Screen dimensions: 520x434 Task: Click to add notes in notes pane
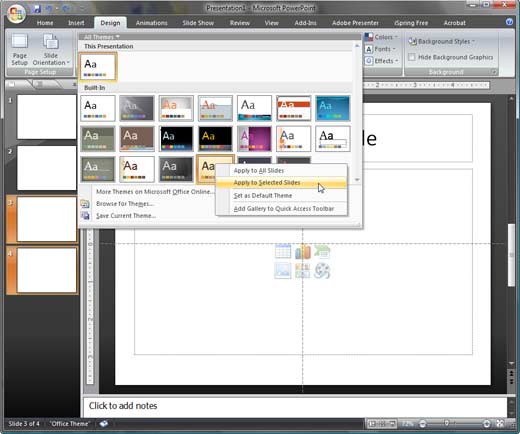295,406
